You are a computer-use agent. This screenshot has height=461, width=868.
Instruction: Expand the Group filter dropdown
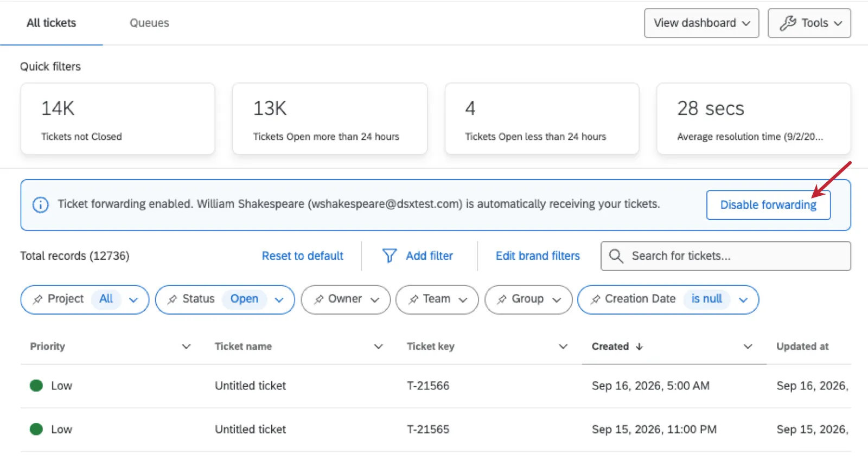(528, 299)
